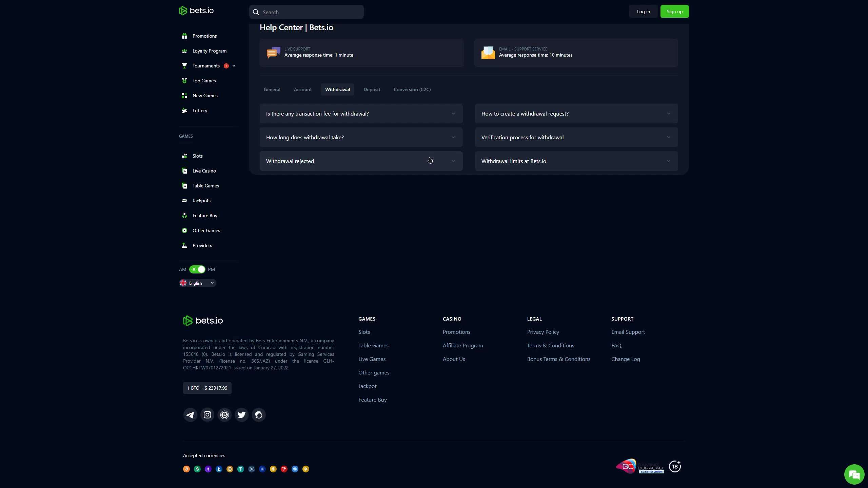Open Live Casino section
This screenshot has height=488, width=868.
click(204, 171)
